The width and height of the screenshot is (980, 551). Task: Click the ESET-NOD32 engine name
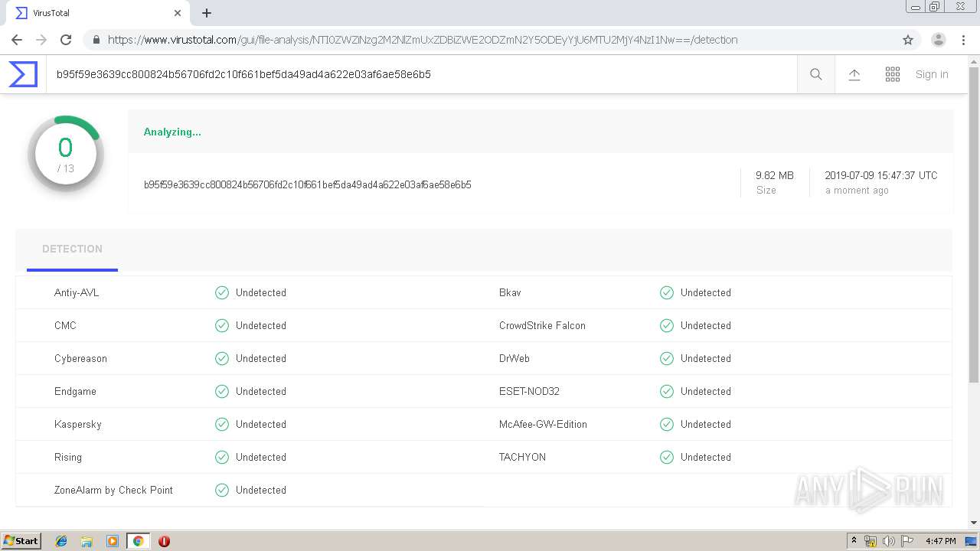529,391
